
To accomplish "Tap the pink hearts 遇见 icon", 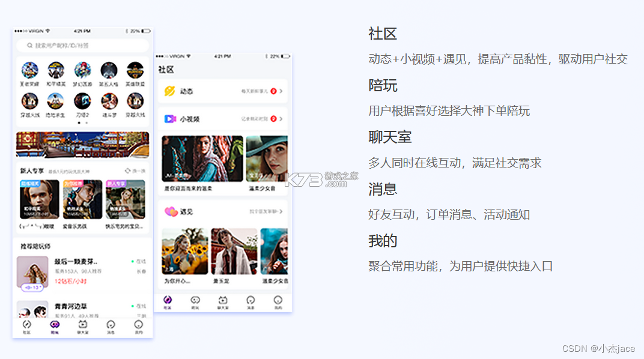I will pos(171,211).
